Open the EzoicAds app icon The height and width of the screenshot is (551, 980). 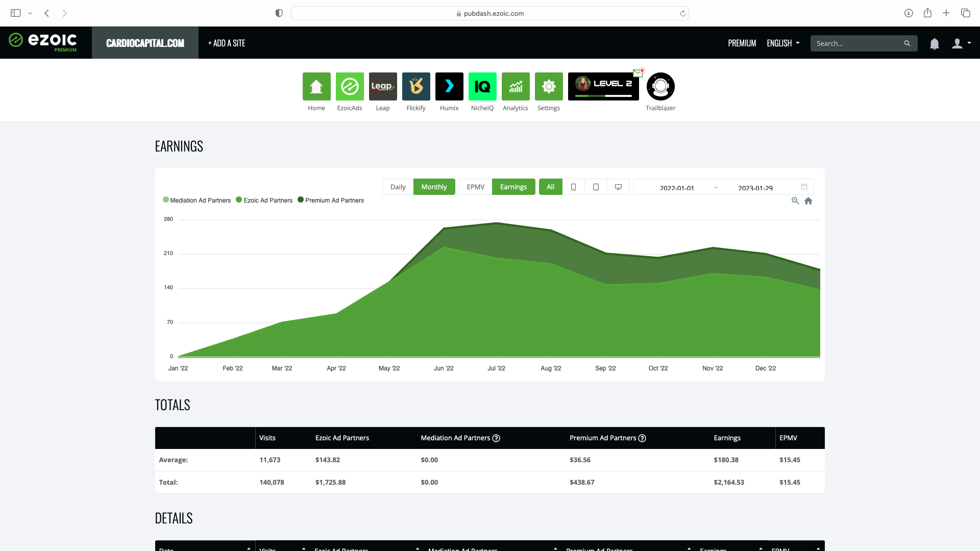click(x=350, y=86)
